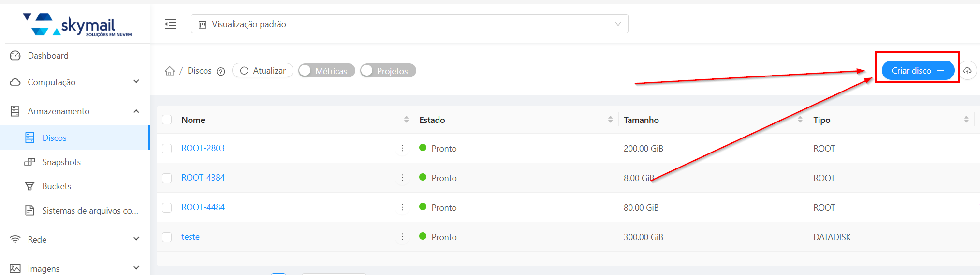Sort the table by Tamanho column arrows

click(x=800, y=120)
